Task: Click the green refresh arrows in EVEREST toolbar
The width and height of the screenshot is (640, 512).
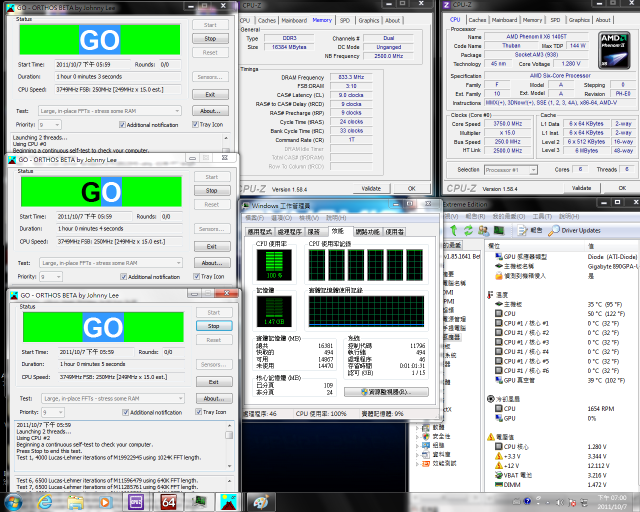Action: (x=468, y=230)
